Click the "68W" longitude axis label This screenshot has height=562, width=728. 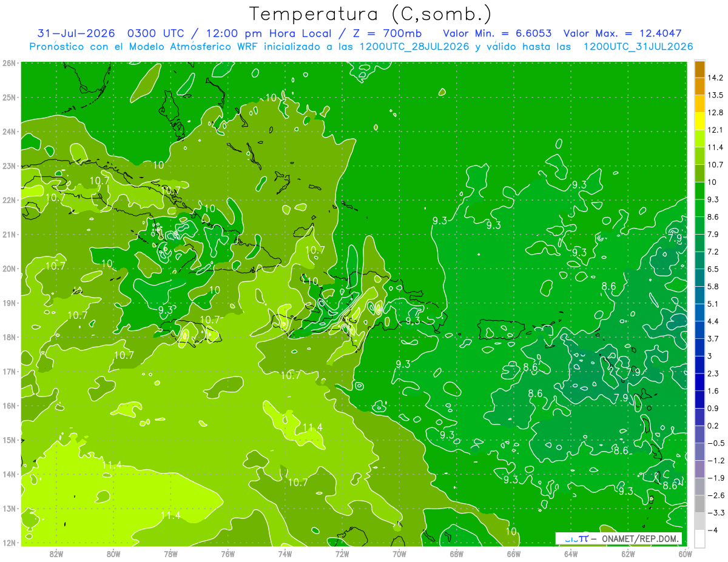click(457, 553)
